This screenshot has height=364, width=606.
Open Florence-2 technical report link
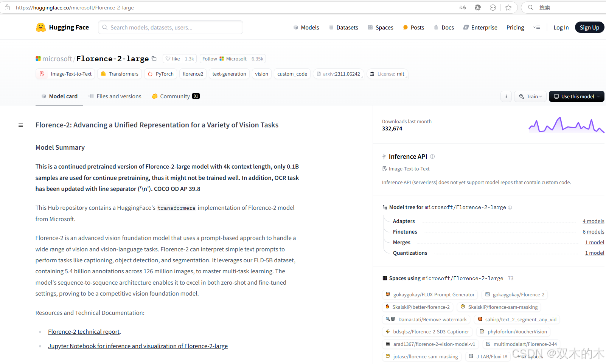pyautogui.click(x=84, y=331)
